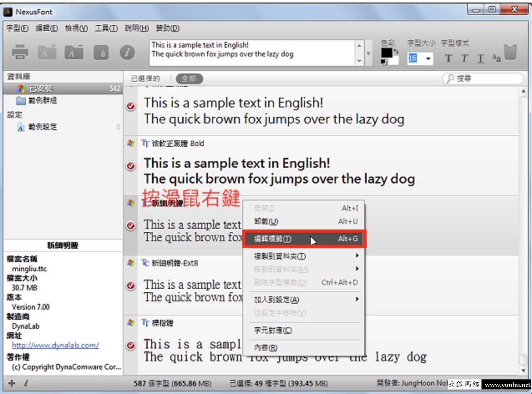Click the black foreground color swatch
532x394 pixels.
pyautogui.click(x=387, y=53)
